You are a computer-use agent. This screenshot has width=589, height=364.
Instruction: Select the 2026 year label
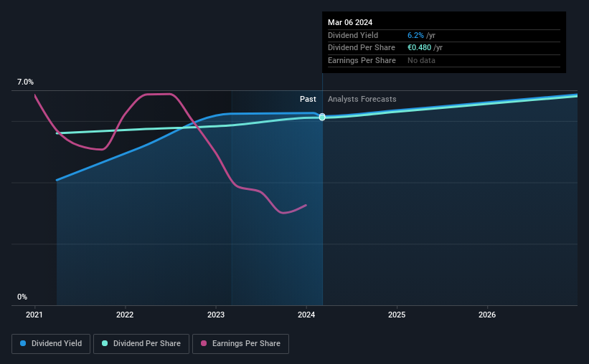click(x=487, y=315)
